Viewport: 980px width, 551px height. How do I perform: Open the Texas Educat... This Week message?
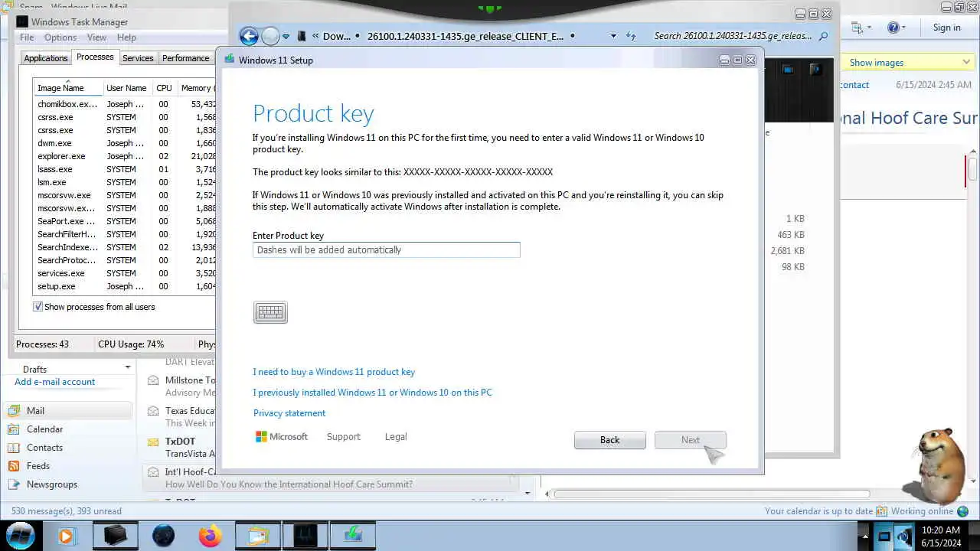(181, 417)
